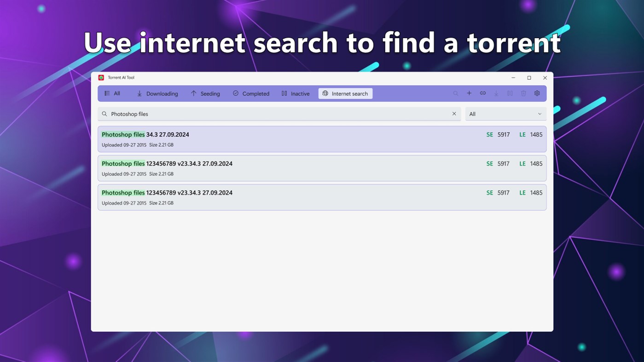Enable the Internet search mode
This screenshot has height=362, width=644.
345,93
